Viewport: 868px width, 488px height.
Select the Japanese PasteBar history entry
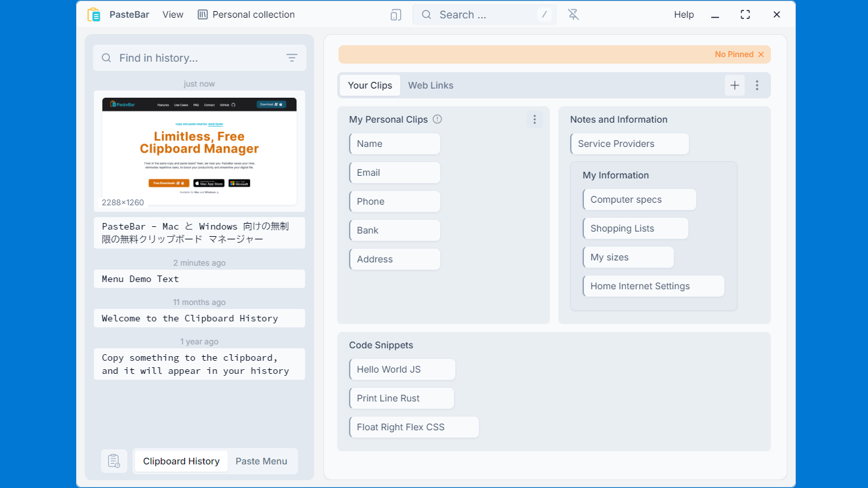pyautogui.click(x=199, y=233)
